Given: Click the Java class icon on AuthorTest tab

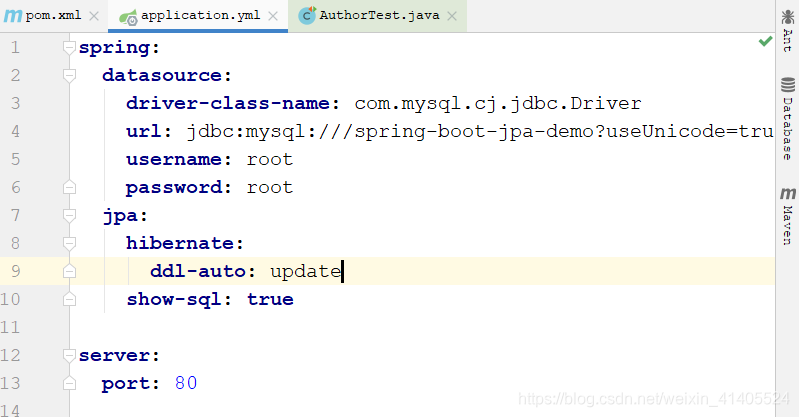Looking at the screenshot, I should click(x=307, y=15).
